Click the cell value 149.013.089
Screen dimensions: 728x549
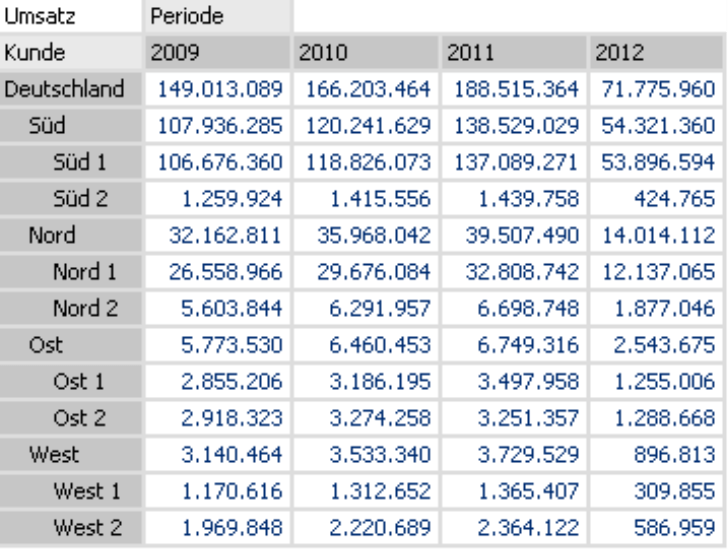click(218, 89)
